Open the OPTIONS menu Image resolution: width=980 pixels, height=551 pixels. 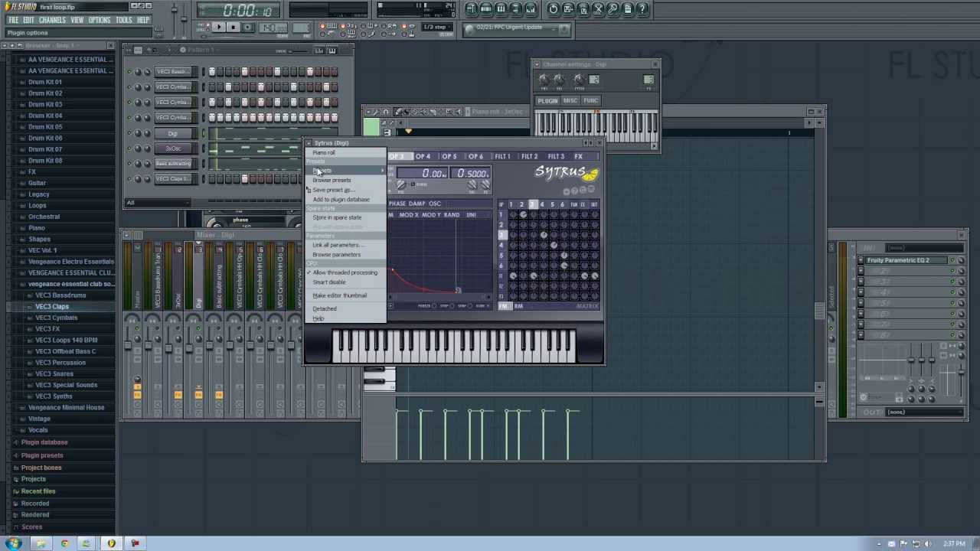100,20
